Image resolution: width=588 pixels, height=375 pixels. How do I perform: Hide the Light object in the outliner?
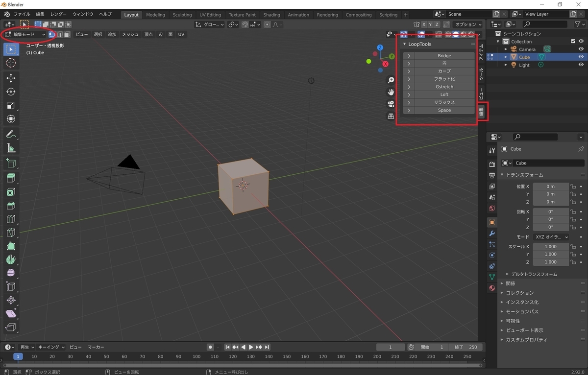581,65
